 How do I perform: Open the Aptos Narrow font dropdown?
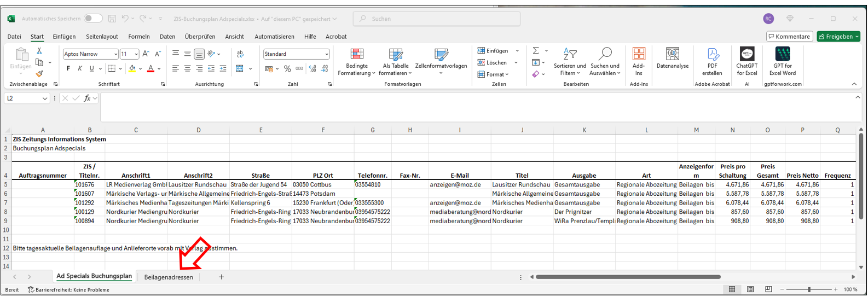[115, 54]
